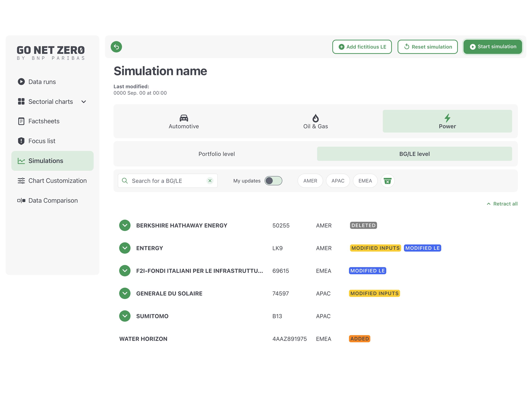Image resolution: width=532 pixels, height=400 pixels.
Task: Expand the Berkshire Hathaway Energy row
Action: click(125, 225)
